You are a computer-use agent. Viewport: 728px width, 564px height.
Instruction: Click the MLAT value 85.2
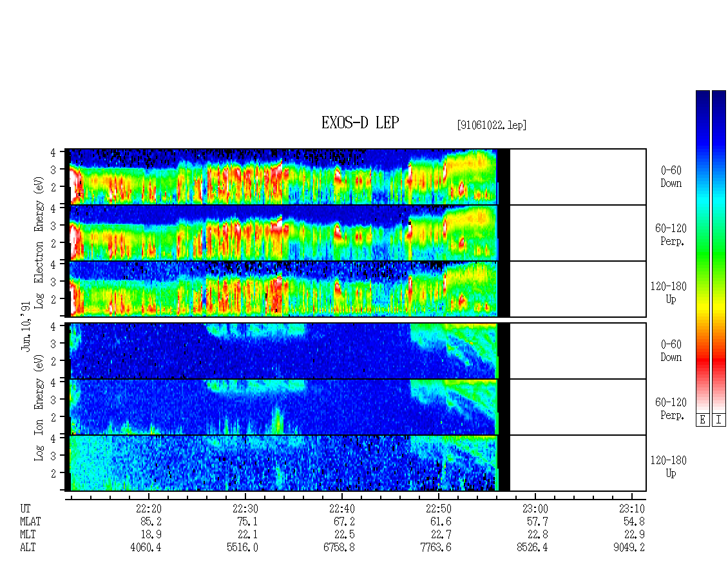pos(151,521)
